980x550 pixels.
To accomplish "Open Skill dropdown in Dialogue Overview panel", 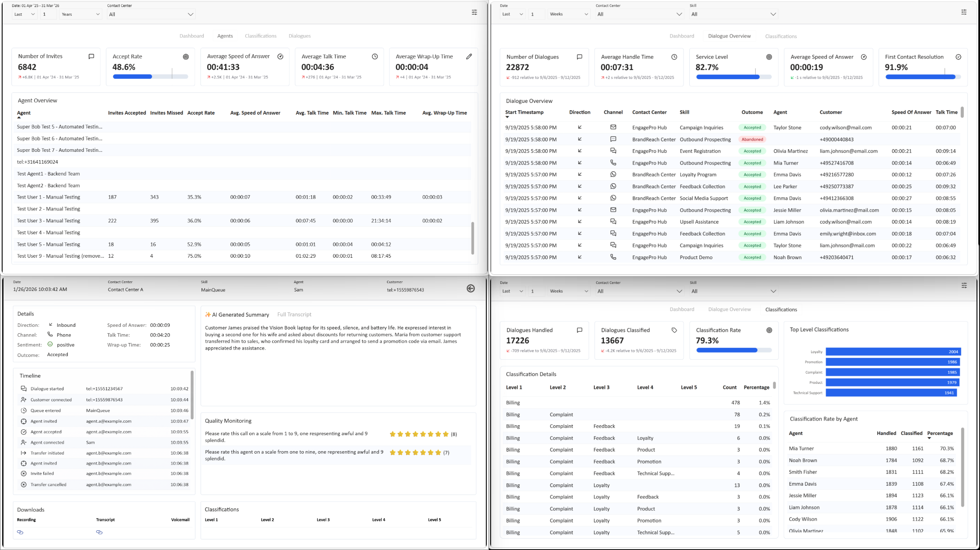I will (733, 14).
